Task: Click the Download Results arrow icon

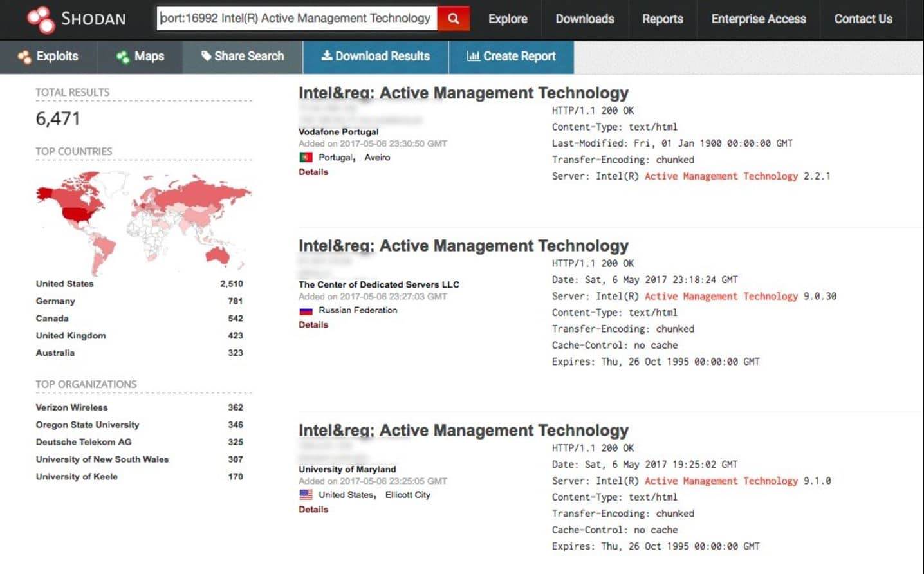Action: pyautogui.click(x=327, y=56)
